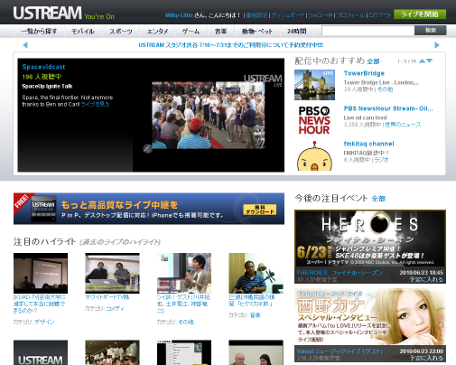Open the Spacevidcast channel link
The image size is (456, 365).
[44, 67]
